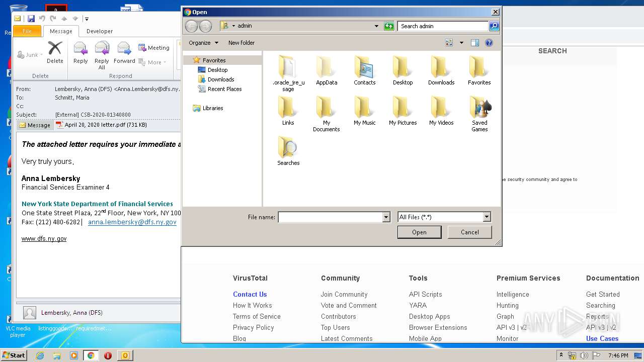The height and width of the screenshot is (362, 644).
Task: Select the Saved Games folder
Action: pos(479,114)
